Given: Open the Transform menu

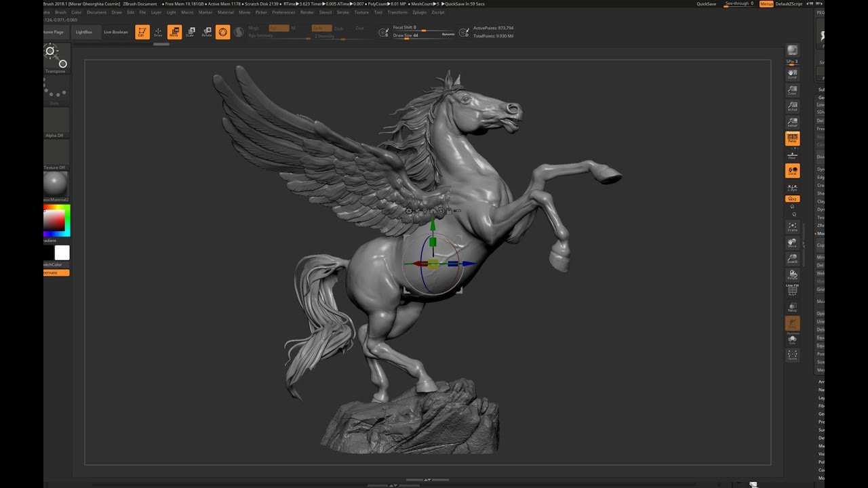Looking at the screenshot, I should [x=397, y=12].
